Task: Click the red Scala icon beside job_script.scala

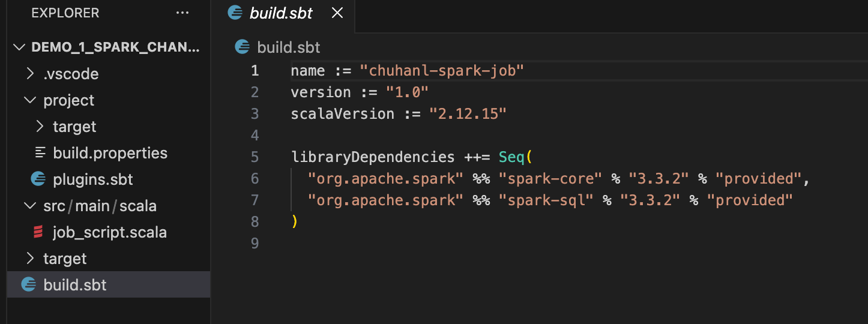Action: pos(39,232)
